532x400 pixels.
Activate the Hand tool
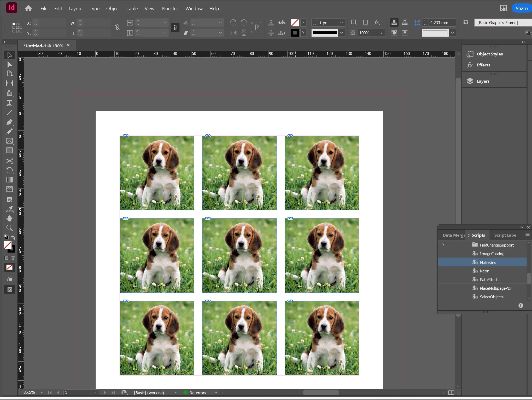[9, 219]
